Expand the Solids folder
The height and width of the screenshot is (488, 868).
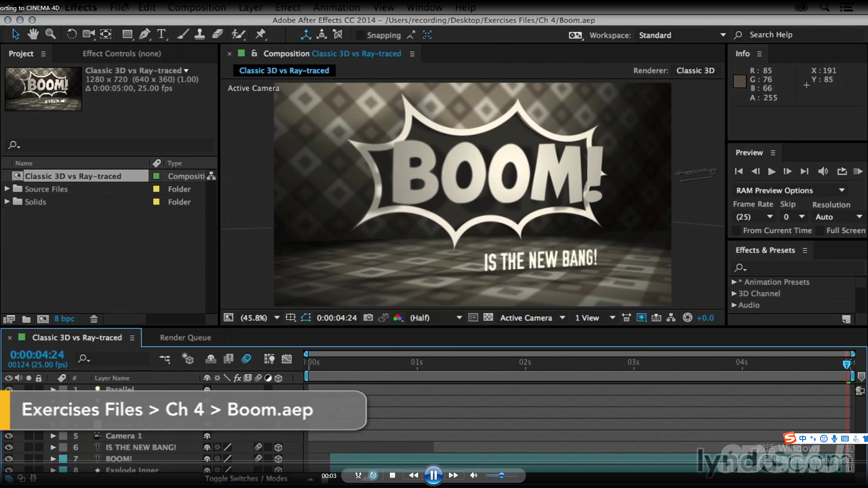pos(7,202)
